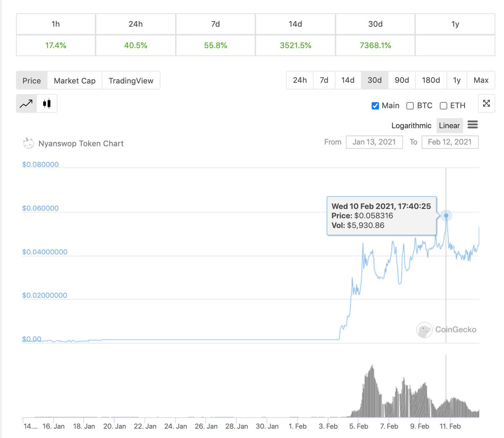Screen dimensions: 504x438
Task: Click the CoinGecko watermark logo
Action: click(x=425, y=330)
